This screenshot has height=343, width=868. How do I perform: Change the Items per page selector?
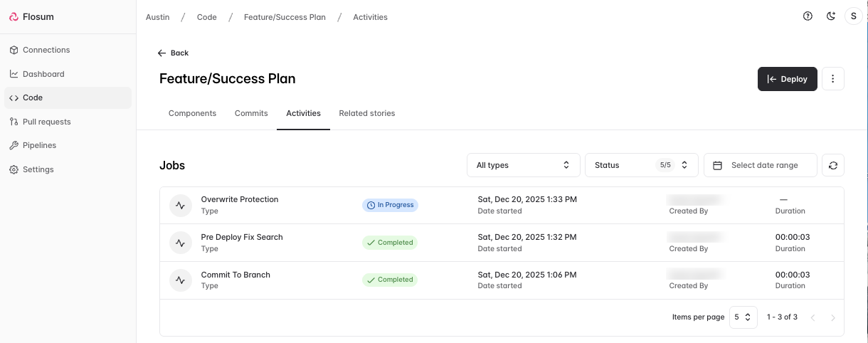click(x=743, y=317)
